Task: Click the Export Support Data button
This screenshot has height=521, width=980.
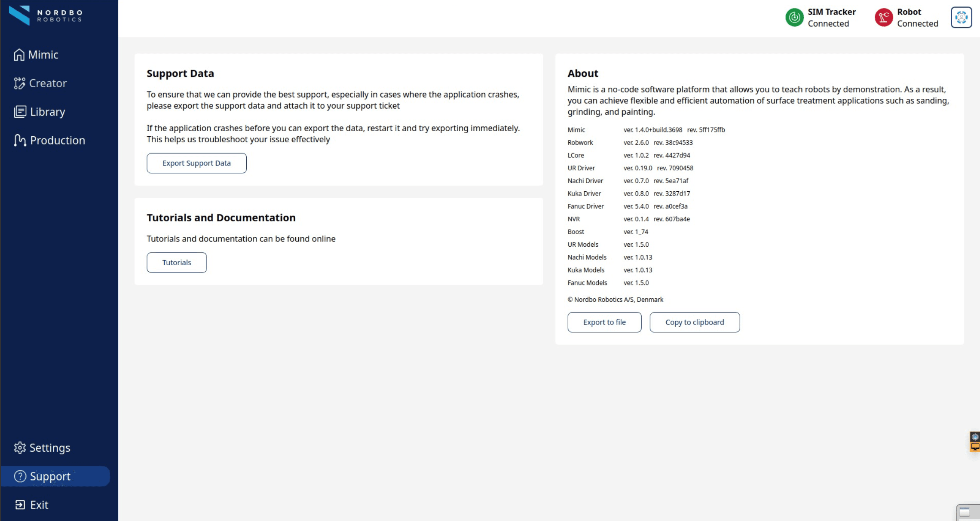Action: (x=196, y=163)
